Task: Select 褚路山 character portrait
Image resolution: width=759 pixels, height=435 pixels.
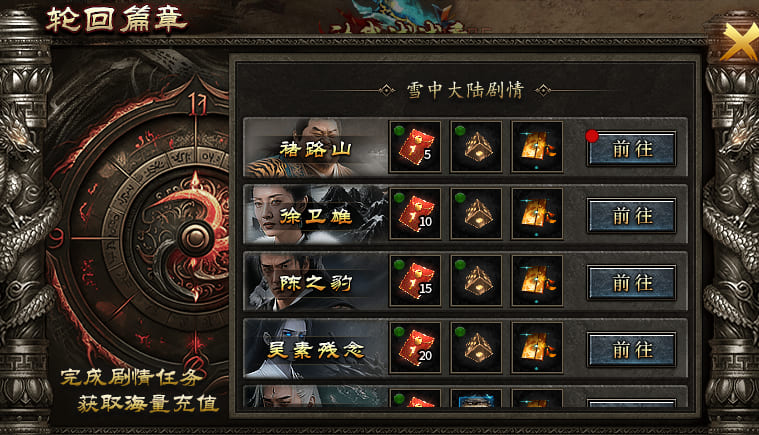Action: click(x=316, y=147)
